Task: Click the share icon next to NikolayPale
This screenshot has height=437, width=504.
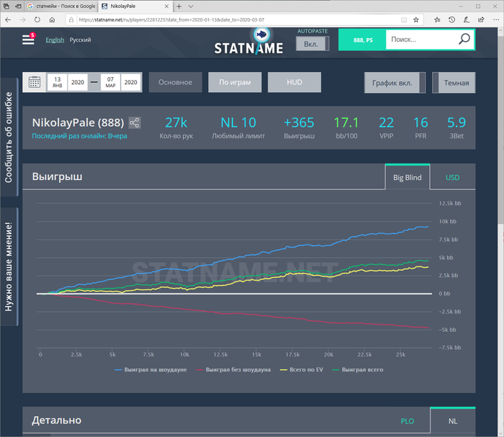Action: (135, 122)
